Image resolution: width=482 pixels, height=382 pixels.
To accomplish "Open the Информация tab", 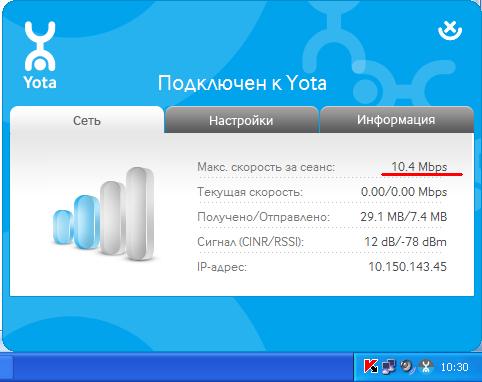I will pyautogui.click(x=396, y=120).
